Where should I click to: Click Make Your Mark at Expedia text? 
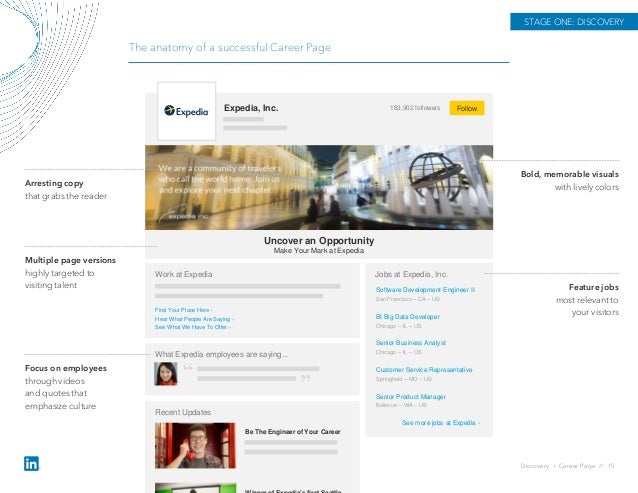click(x=319, y=251)
